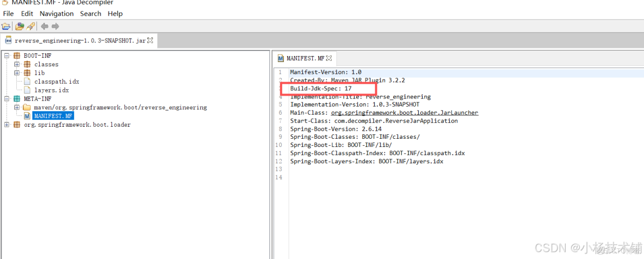Click the BOOT-INF package icon
The width and height of the screenshot is (644, 259).
click(x=17, y=55)
